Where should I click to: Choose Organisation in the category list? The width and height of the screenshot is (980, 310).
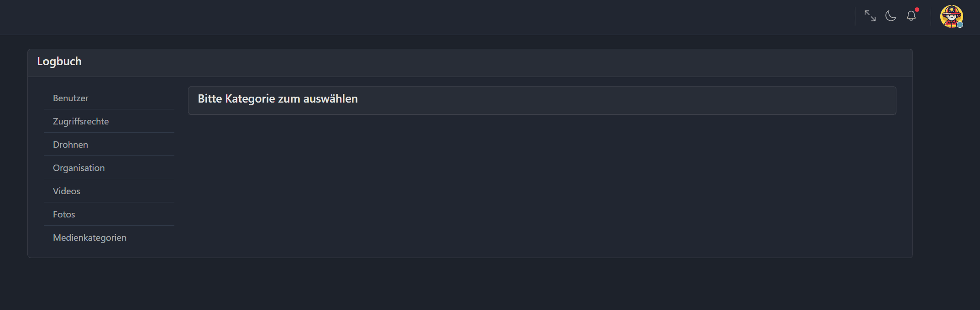coord(79,168)
